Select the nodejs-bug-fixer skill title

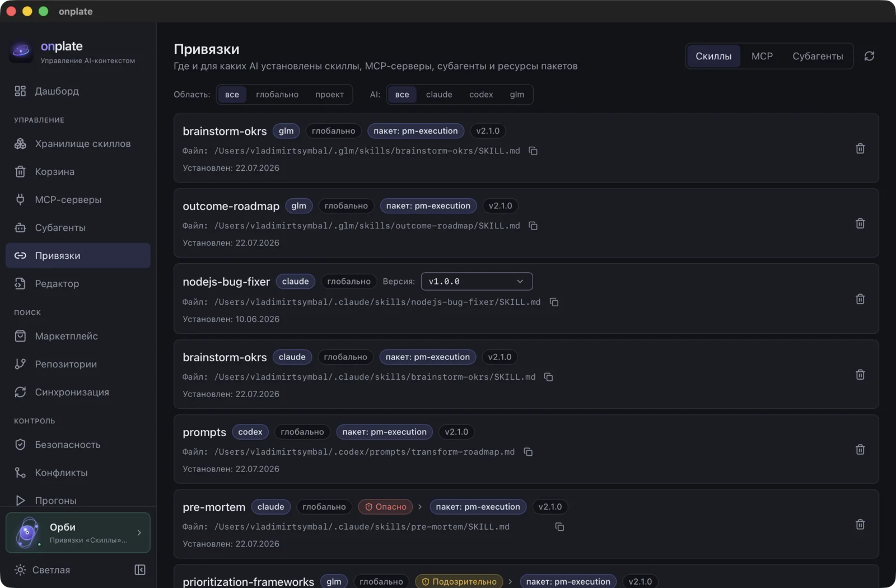(226, 282)
